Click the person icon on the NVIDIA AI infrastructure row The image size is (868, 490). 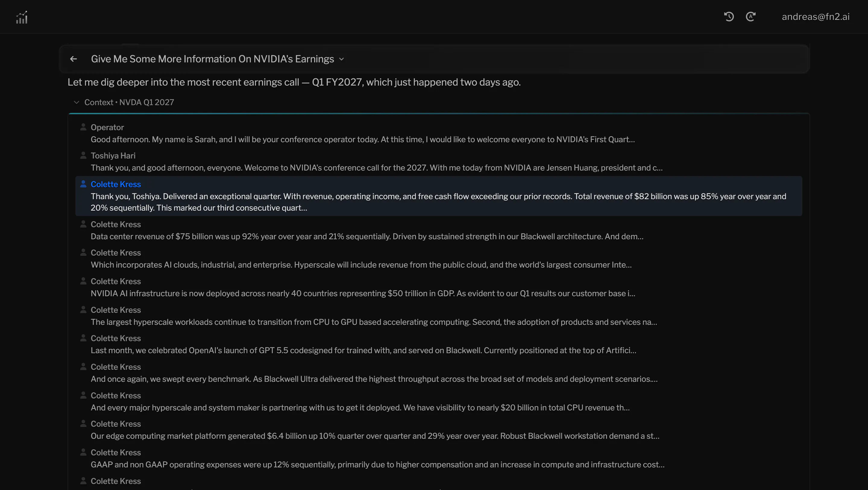coord(83,281)
